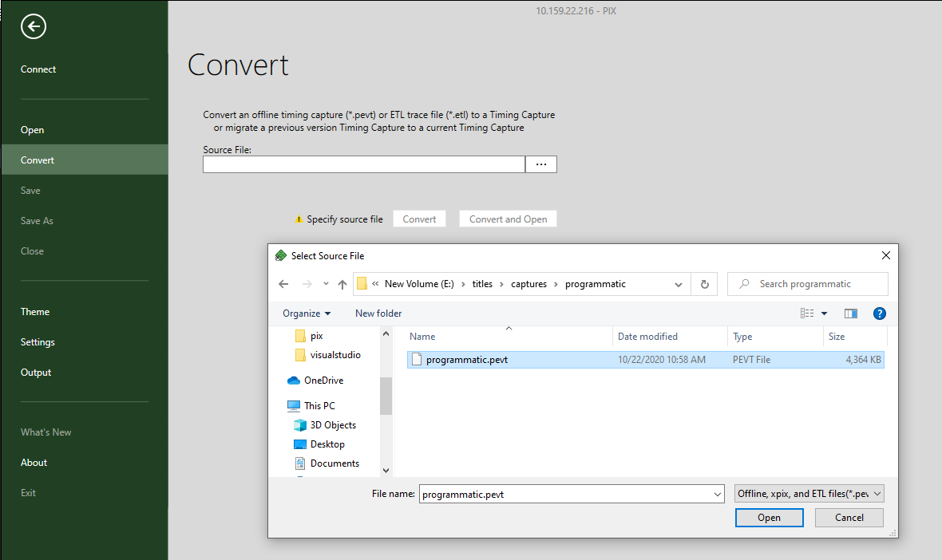Image resolution: width=942 pixels, height=560 pixels.
Task: Toggle the preview pane icon
Action: [851, 314]
